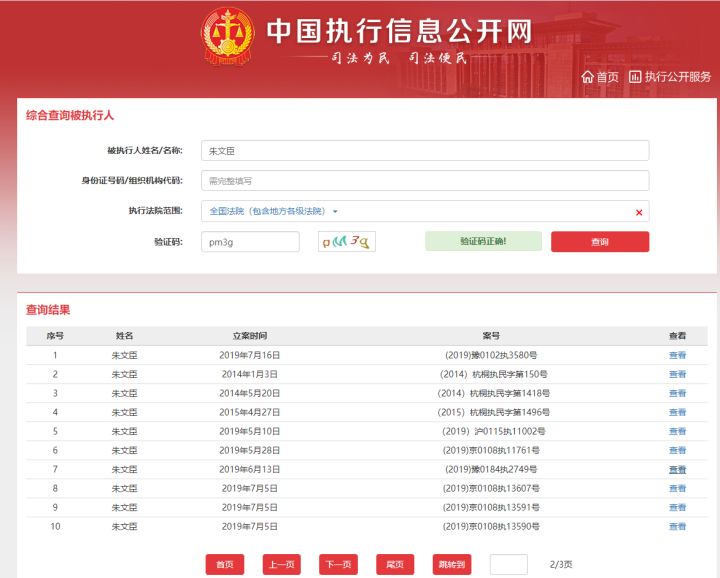Select date cell 2014年1月3日

point(250,374)
